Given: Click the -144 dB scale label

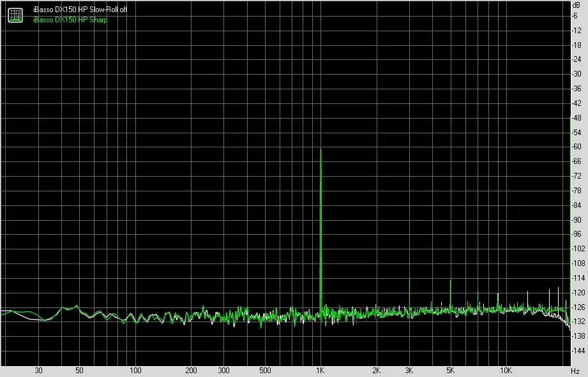Looking at the screenshot, I should (578, 351).
